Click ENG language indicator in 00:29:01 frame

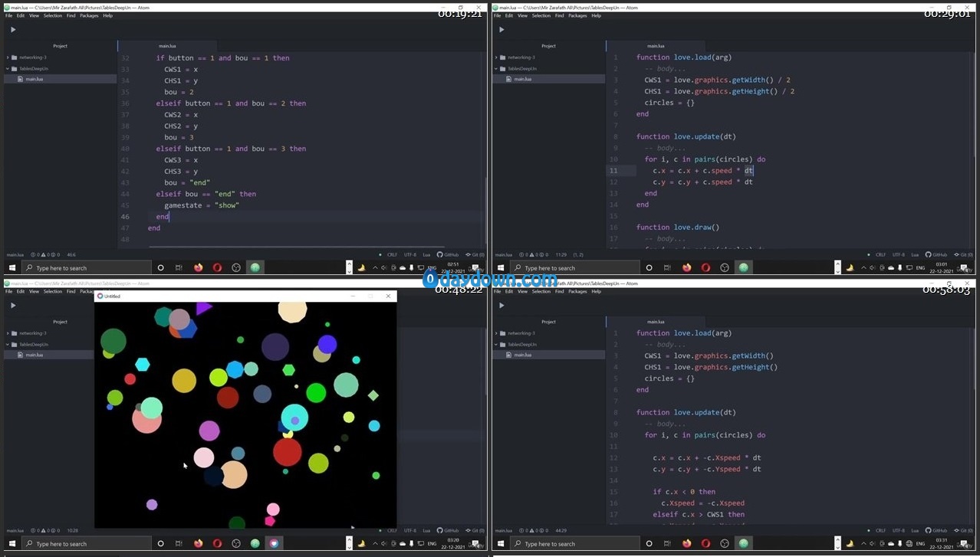coord(920,267)
